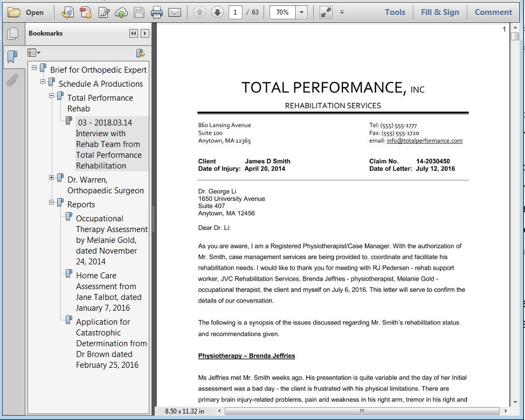Select the Total Performance Rehab bookmark
Viewport: 525px width, 420px height.
[x=100, y=103]
